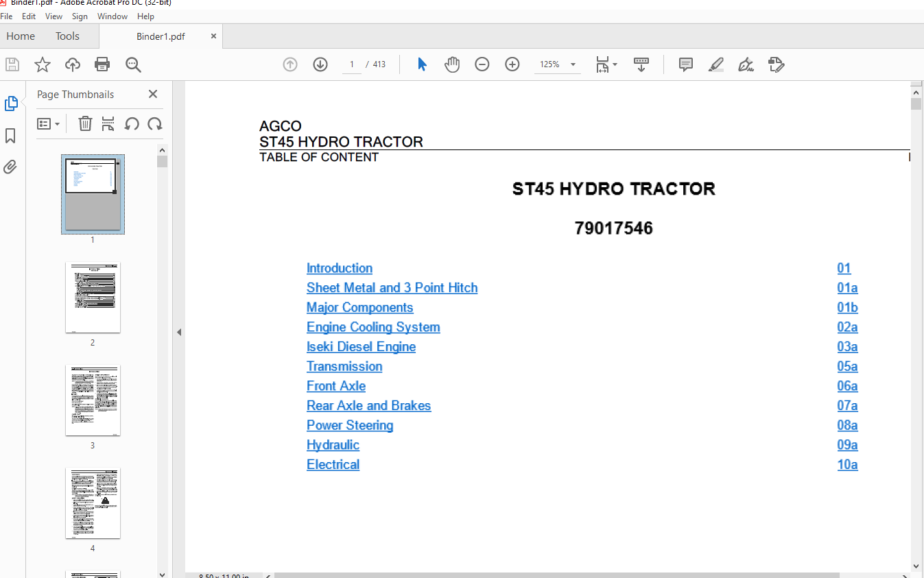Screen dimensions: 924x578
Task: Open the Edit menu
Action: click(29, 16)
